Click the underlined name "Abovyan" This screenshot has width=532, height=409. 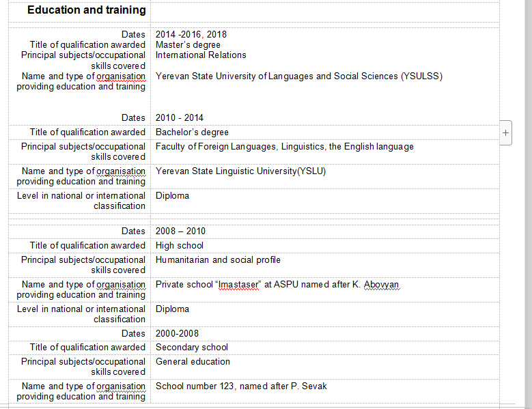[x=381, y=285]
